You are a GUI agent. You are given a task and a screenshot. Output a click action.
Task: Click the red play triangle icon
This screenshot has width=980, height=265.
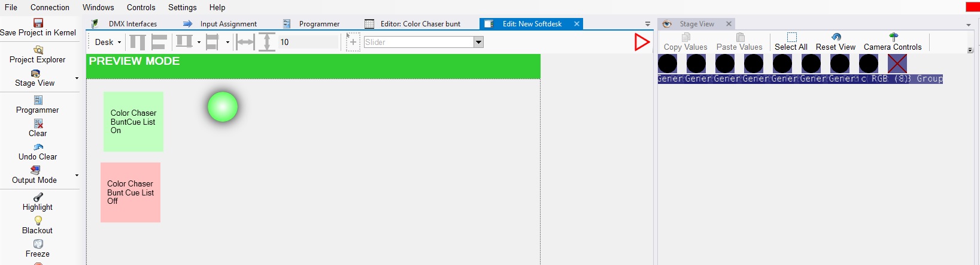642,42
